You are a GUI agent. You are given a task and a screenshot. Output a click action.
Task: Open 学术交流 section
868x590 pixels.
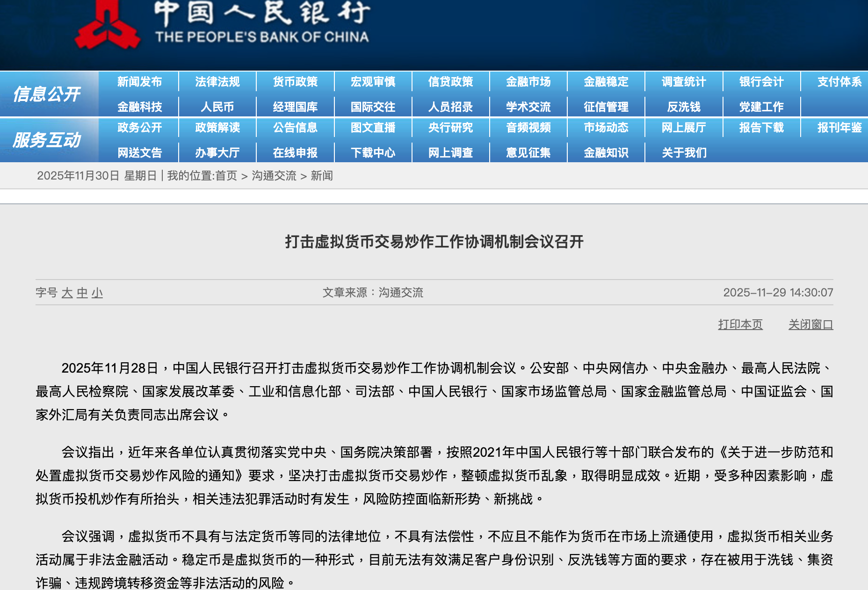[x=528, y=107]
